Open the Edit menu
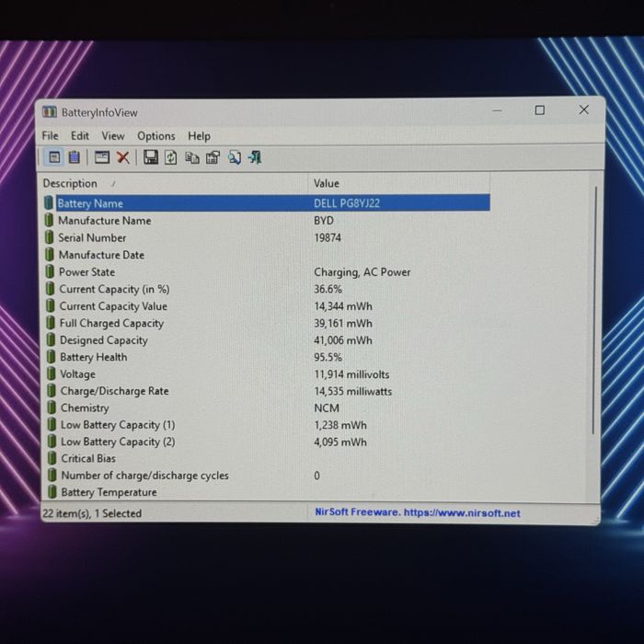Image resolution: width=644 pixels, height=644 pixels. pyautogui.click(x=80, y=136)
